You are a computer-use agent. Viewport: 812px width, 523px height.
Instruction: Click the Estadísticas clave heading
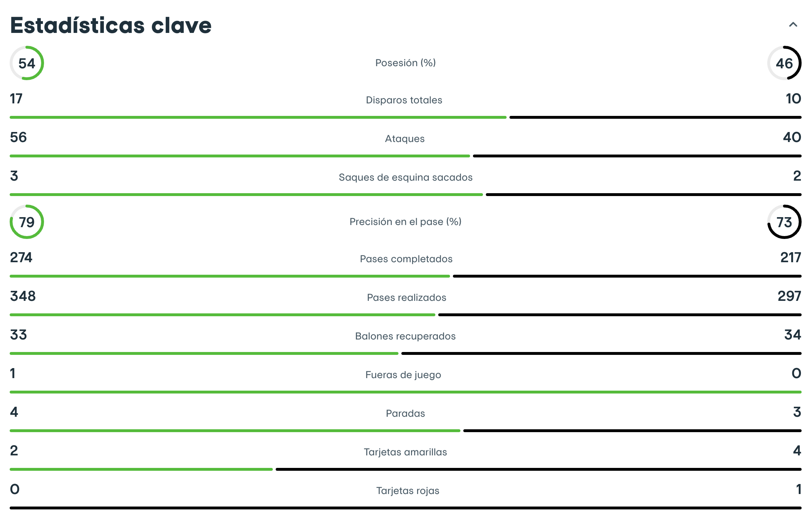pos(111,25)
